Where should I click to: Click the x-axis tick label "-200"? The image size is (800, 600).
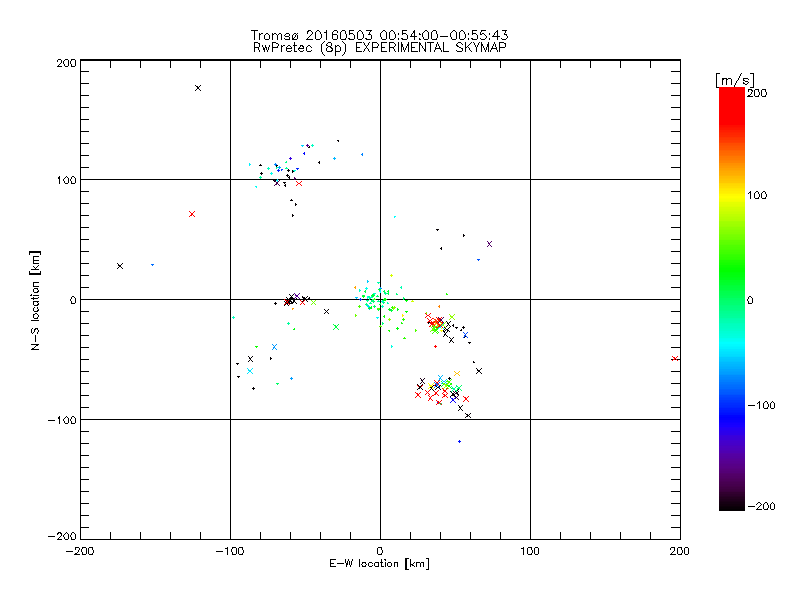[80, 552]
